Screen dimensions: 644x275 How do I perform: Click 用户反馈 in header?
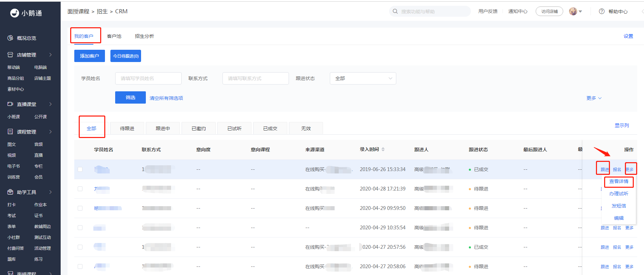(488, 11)
